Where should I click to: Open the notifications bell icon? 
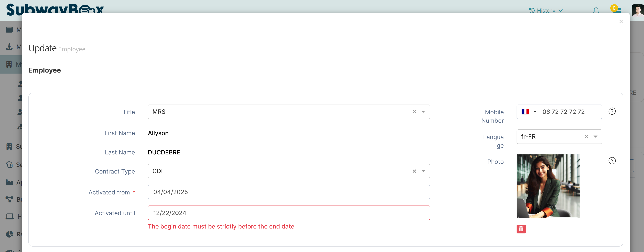(x=596, y=11)
